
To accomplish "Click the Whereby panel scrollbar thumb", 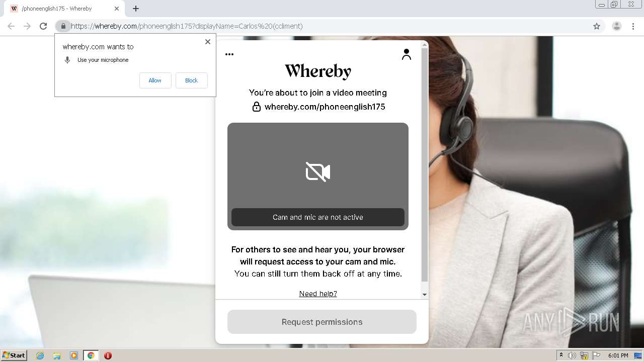I will (425, 164).
